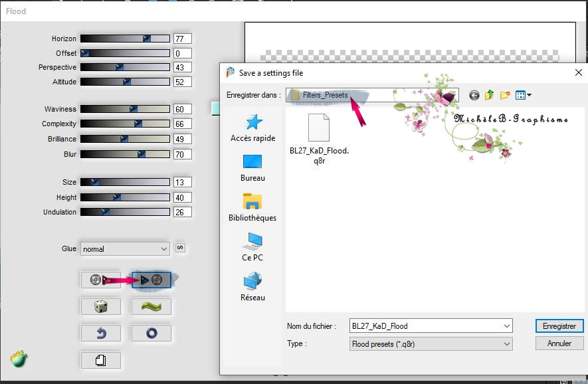
Task: Click the page copy button in Flood
Action: tap(100, 360)
